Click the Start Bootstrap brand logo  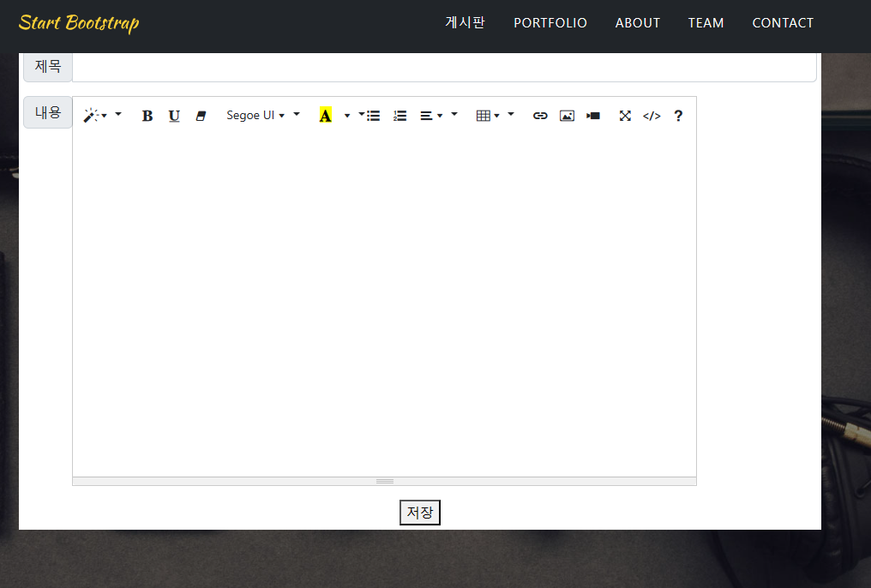point(79,23)
